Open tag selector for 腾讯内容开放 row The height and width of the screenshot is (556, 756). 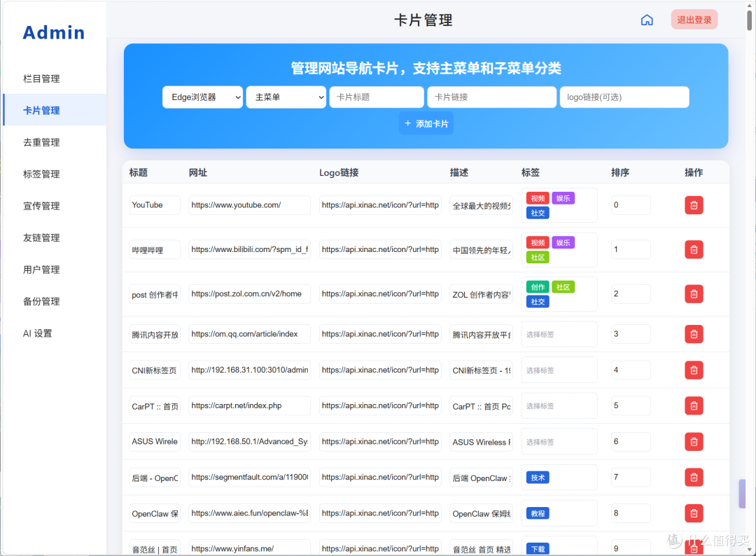pos(559,334)
